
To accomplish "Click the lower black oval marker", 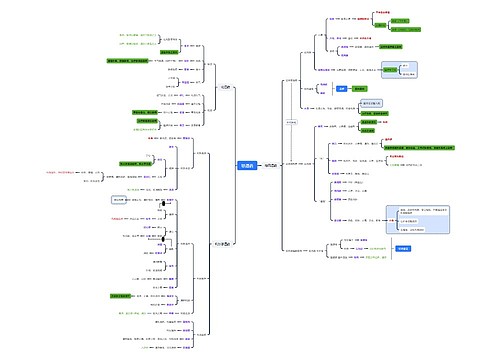I will pyautogui.click(x=163, y=239).
